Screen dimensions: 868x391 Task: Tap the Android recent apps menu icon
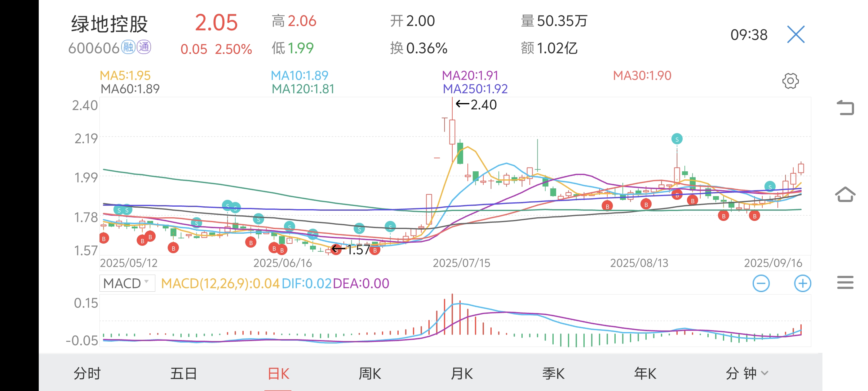point(845,282)
